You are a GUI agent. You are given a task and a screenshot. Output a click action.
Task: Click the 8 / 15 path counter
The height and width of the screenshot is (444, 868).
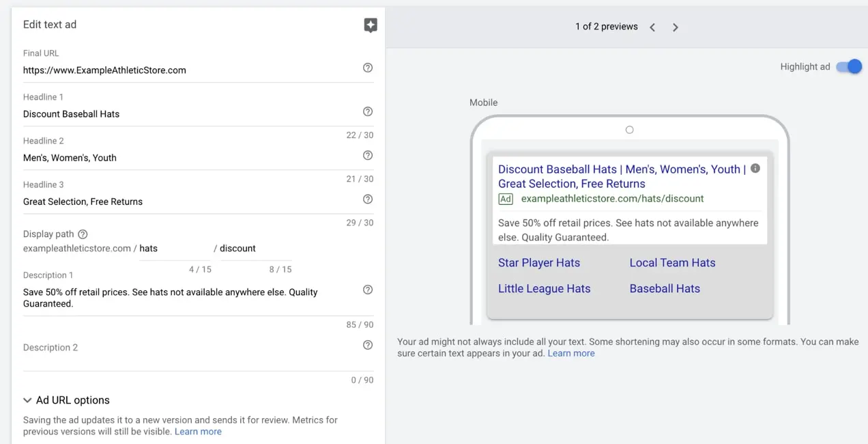coord(280,269)
